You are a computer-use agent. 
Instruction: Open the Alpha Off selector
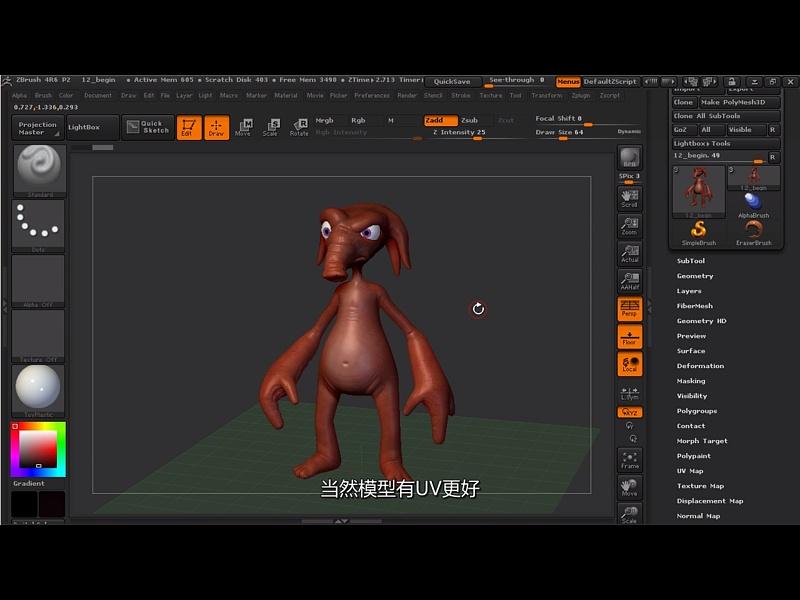click(39, 281)
